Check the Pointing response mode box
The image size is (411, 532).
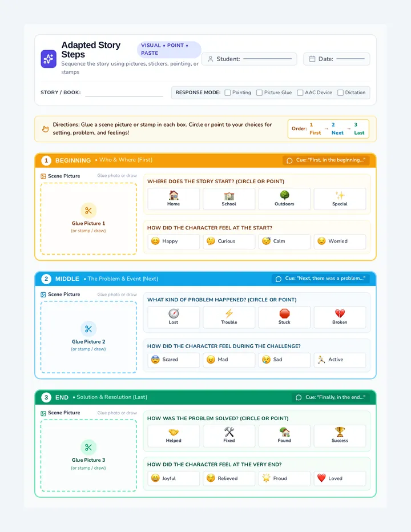click(x=228, y=92)
